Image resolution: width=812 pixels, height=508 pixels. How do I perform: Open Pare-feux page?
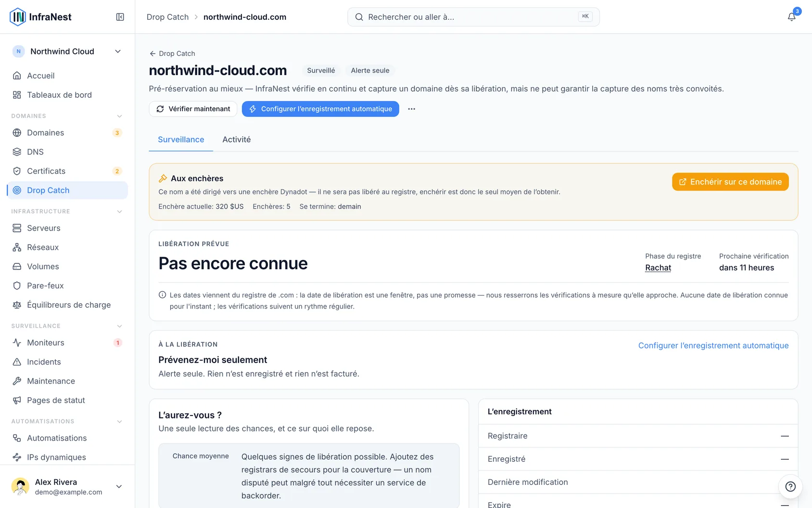point(67,286)
